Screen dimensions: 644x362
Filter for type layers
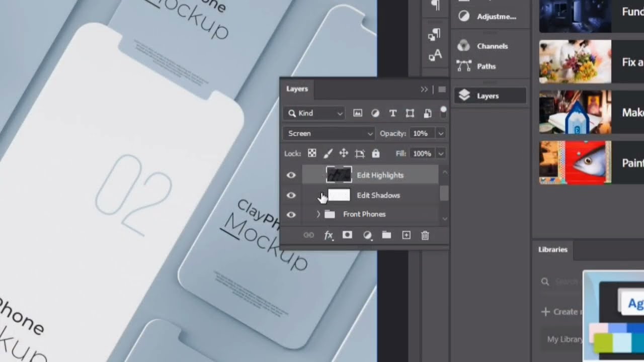(393, 113)
